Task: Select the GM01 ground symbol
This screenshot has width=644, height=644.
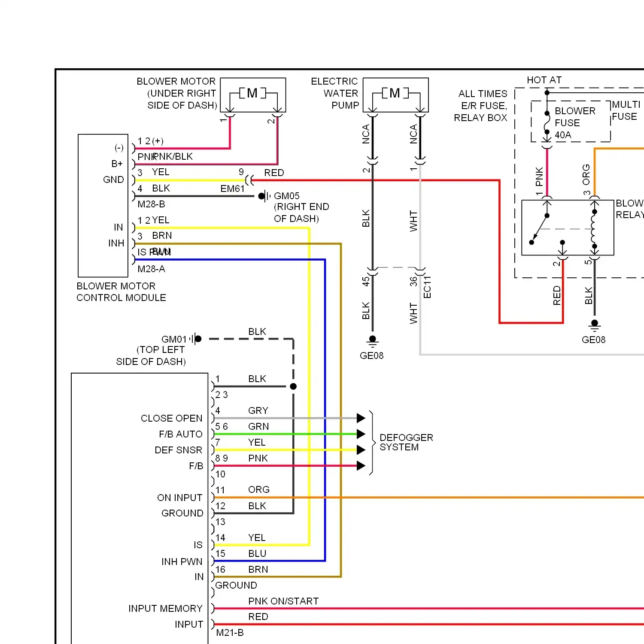Action: point(196,339)
